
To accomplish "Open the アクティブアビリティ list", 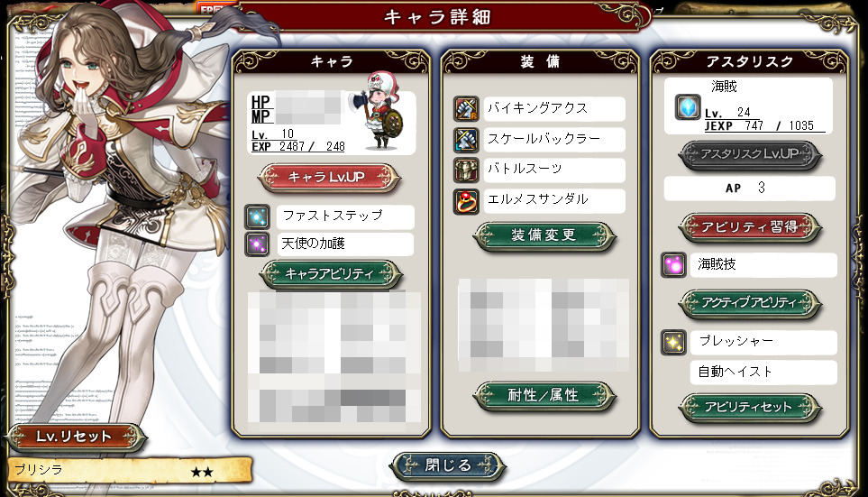I will click(x=750, y=302).
